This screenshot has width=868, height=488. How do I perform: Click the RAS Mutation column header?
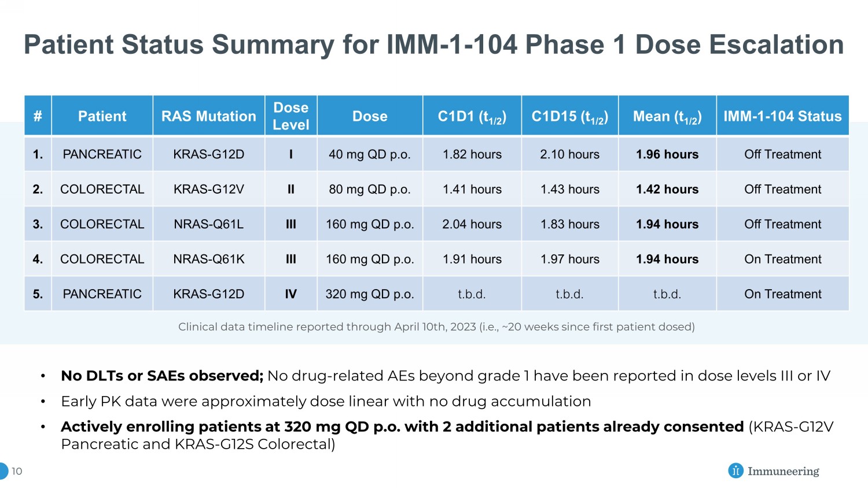(x=208, y=116)
